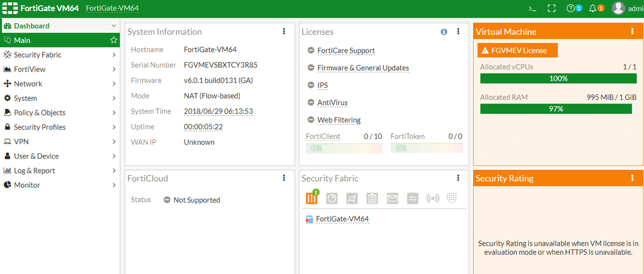Screen dimensions: 644x274
Task: Click the FortiCloud Not Supported status icon
Action: (x=167, y=200)
